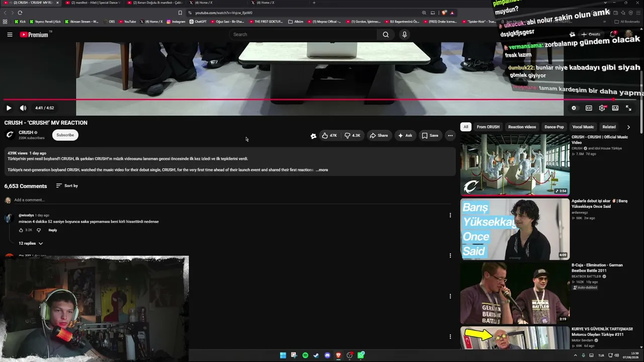This screenshot has width=644, height=362.
Task: Go to YouTube Premium home logo
Action: 34,35
